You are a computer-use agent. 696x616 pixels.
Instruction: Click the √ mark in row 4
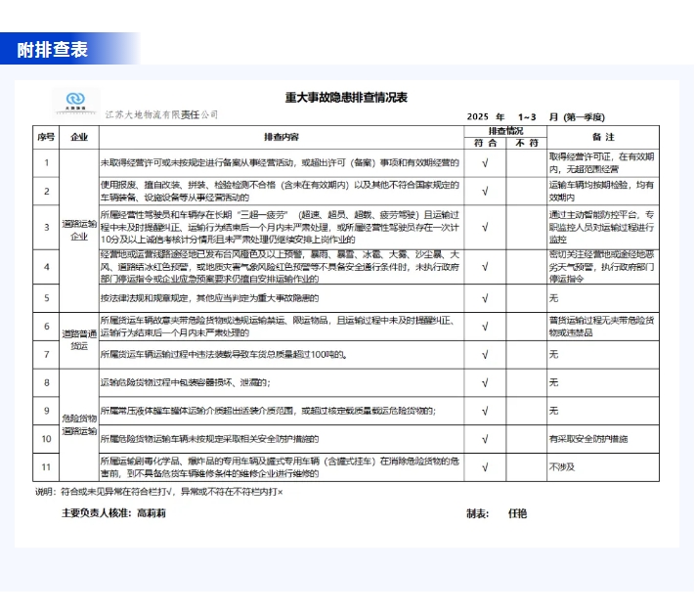485,267
